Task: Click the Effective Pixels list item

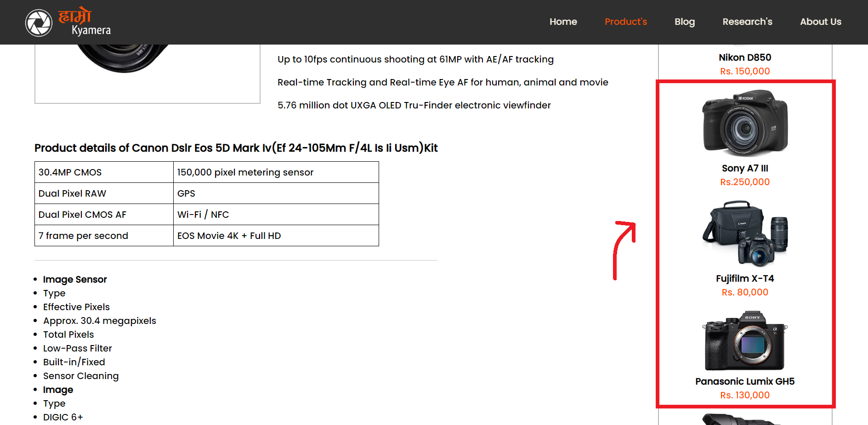Action: tap(76, 307)
